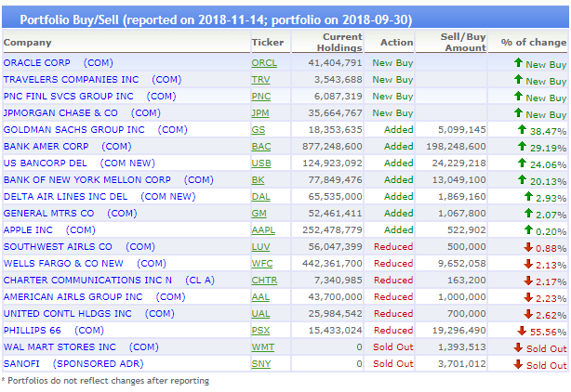The width and height of the screenshot is (571, 392).
Task: Sort by the Ticker column header
Action: (x=268, y=43)
